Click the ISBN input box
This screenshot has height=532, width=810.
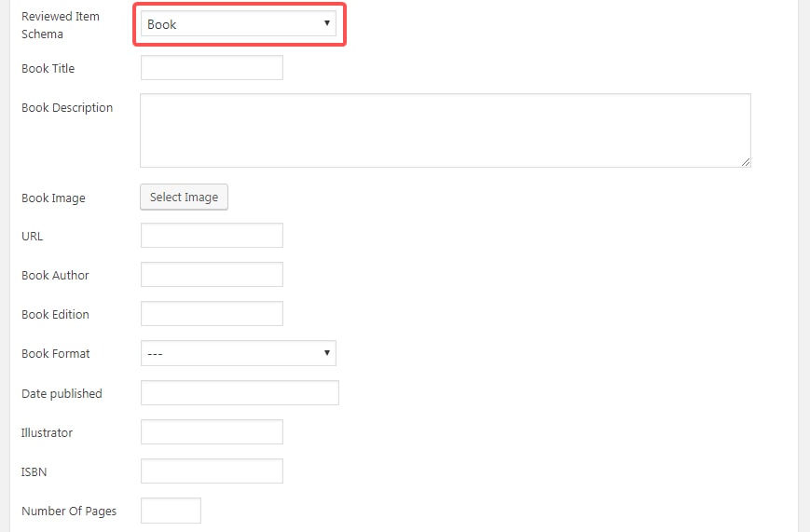[212, 471]
